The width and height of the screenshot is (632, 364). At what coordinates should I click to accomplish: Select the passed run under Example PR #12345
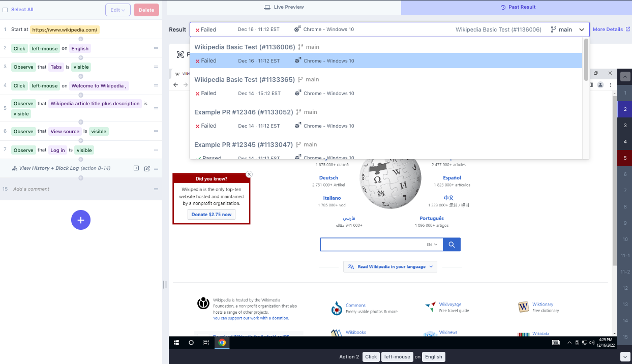tap(386, 157)
